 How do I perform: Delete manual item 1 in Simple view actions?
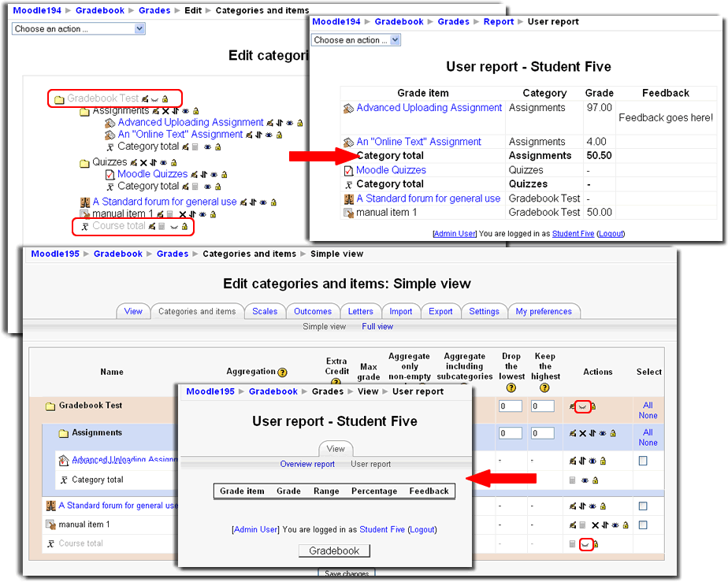coord(595,525)
